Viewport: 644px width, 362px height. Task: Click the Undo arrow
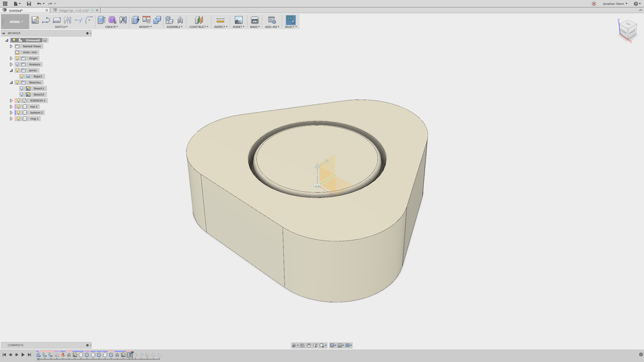(38, 3)
